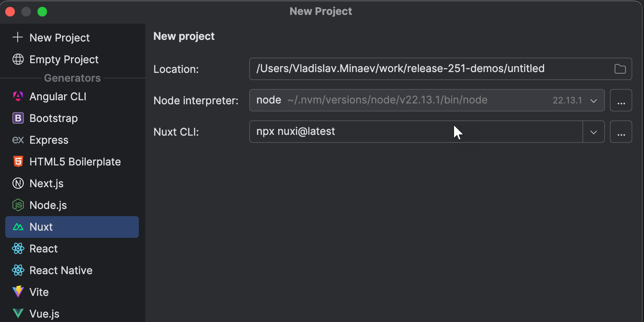Open folder browser in Location field

coord(620,69)
